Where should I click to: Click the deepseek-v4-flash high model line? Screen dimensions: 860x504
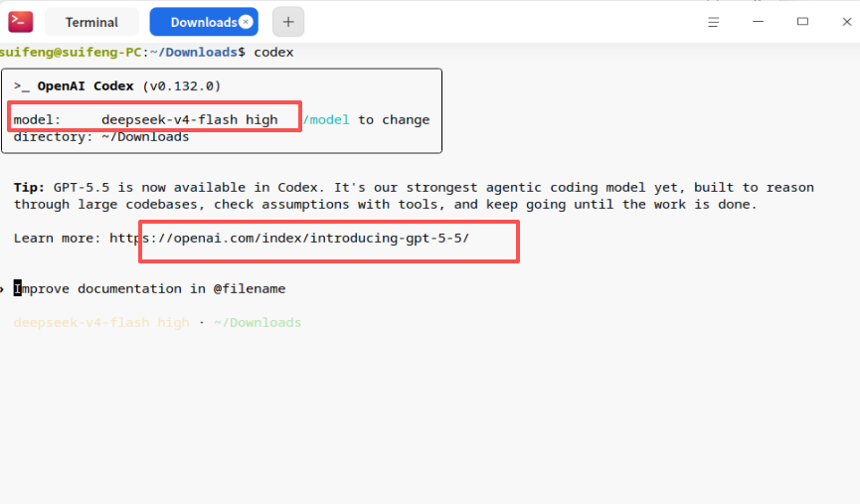[146, 119]
